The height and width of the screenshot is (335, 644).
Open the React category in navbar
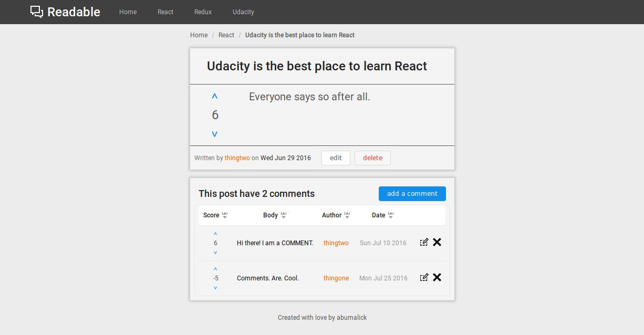(x=165, y=12)
